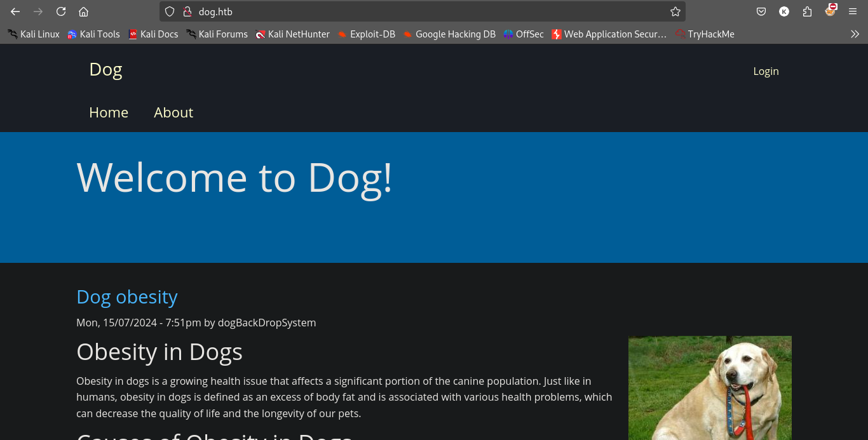Open the Kali Tools bookmark
Viewport: 868px width, 440px height.
[x=93, y=34]
